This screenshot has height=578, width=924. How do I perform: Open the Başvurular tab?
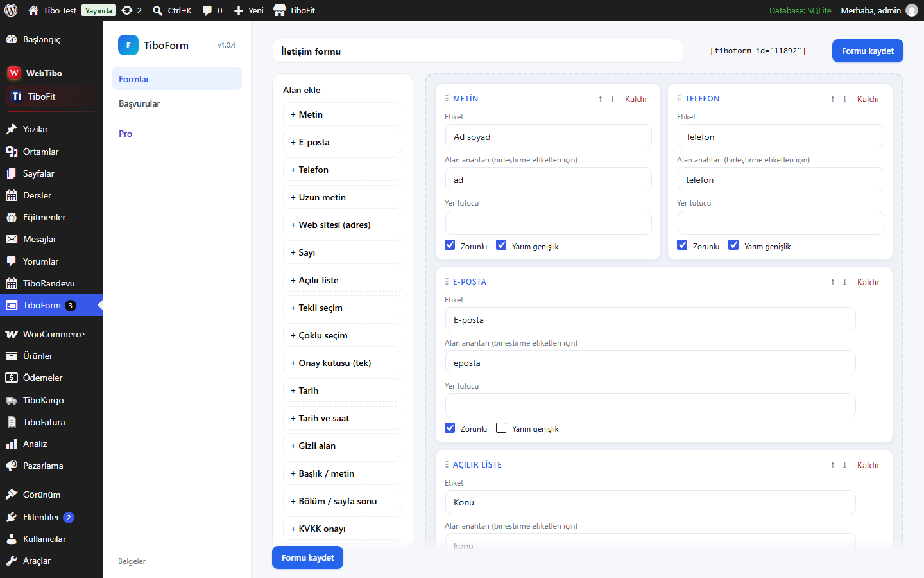pyautogui.click(x=176, y=103)
